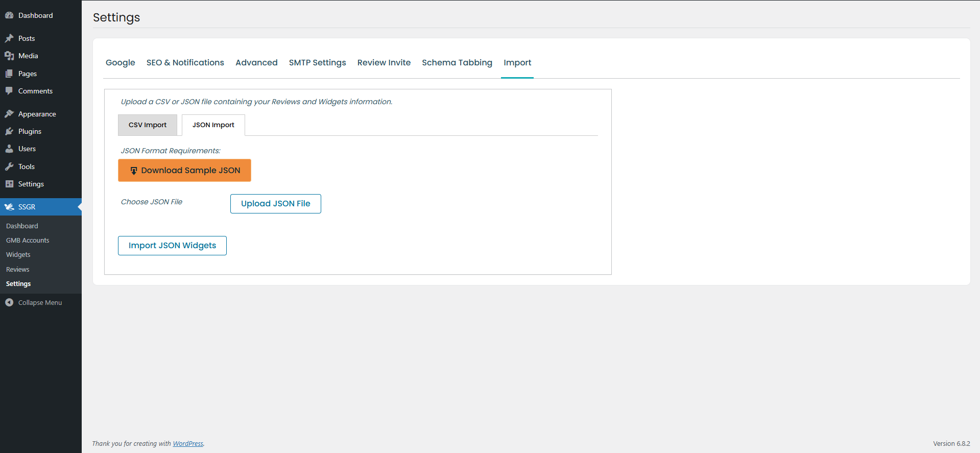Click the Download Sample JSON button

[x=184, y=171]
